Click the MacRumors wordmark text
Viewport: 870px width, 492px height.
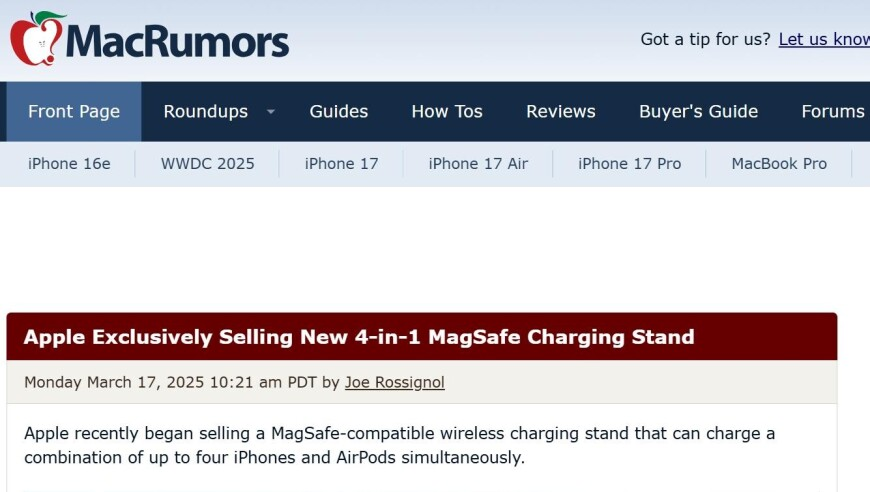[178, 41]
